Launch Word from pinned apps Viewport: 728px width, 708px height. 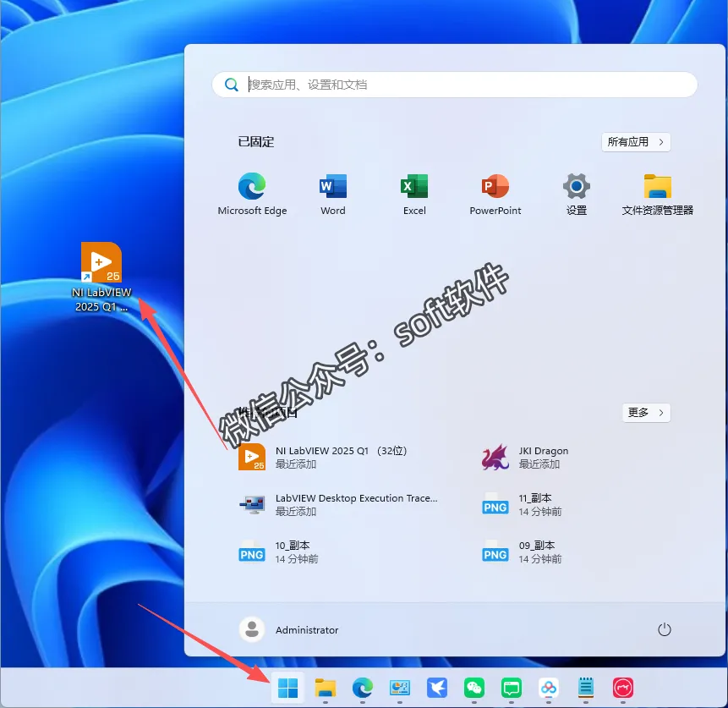point(333,194)
